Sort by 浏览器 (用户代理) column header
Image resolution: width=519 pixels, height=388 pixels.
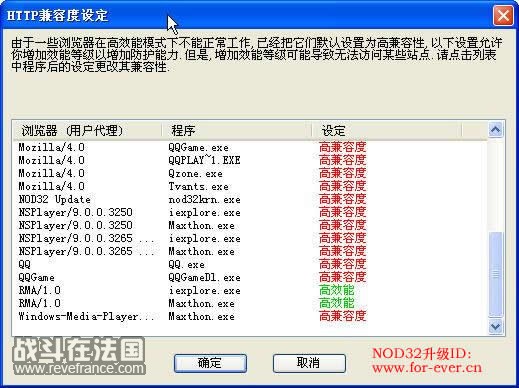coord(87,130)
